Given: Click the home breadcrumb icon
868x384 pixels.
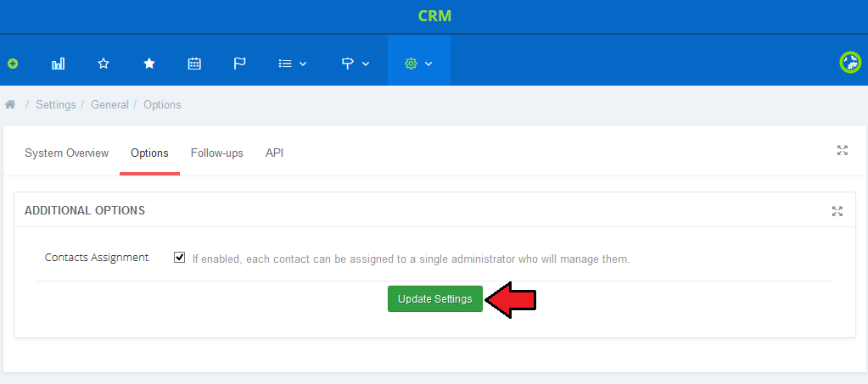Looking at the screenshot, I should [10, 104].
